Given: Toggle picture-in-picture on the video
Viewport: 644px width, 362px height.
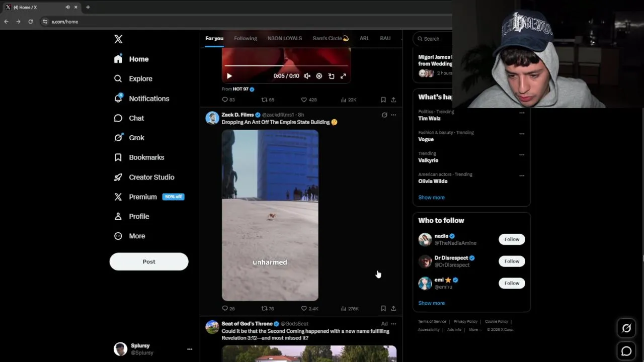Looking at the screenshot, I should [x=331, y=76].
